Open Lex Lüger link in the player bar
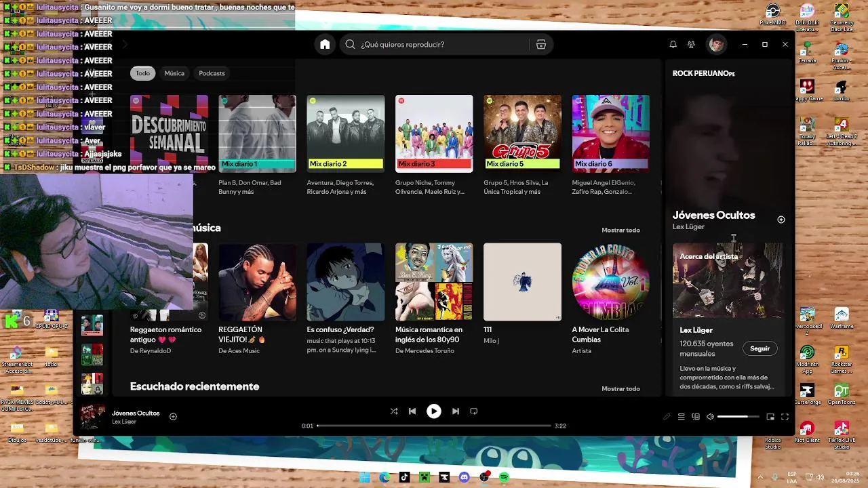The height and width of the screenshot is (488, 868). coord(124,422)
